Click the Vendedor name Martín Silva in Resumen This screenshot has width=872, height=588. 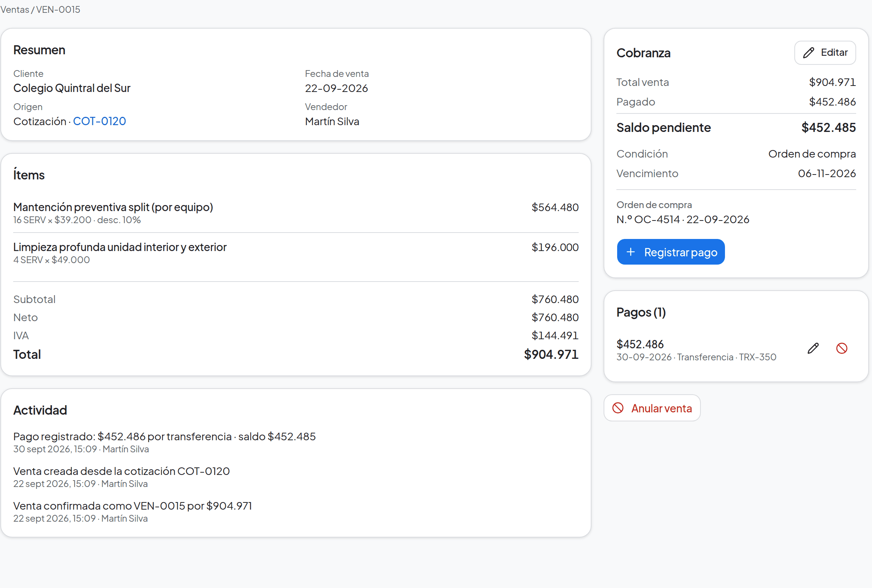pos(332,121)
